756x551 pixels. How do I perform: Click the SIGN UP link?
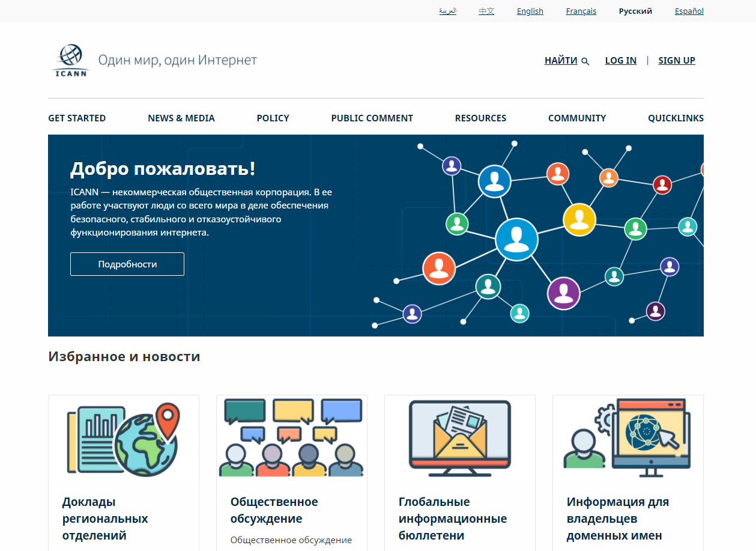[677, 61]
